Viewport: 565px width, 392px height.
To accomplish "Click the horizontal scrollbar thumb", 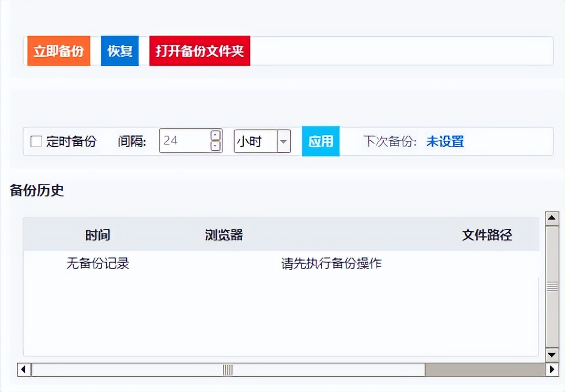I will (226, 370).
